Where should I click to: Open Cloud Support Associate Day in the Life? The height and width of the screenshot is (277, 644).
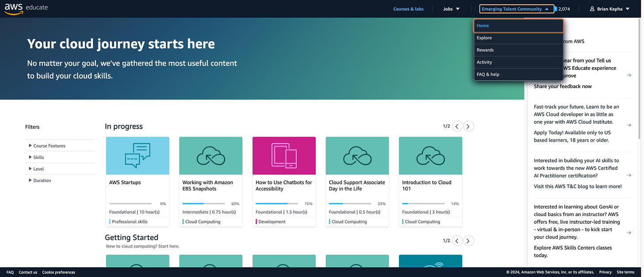(x=357, y=186)
